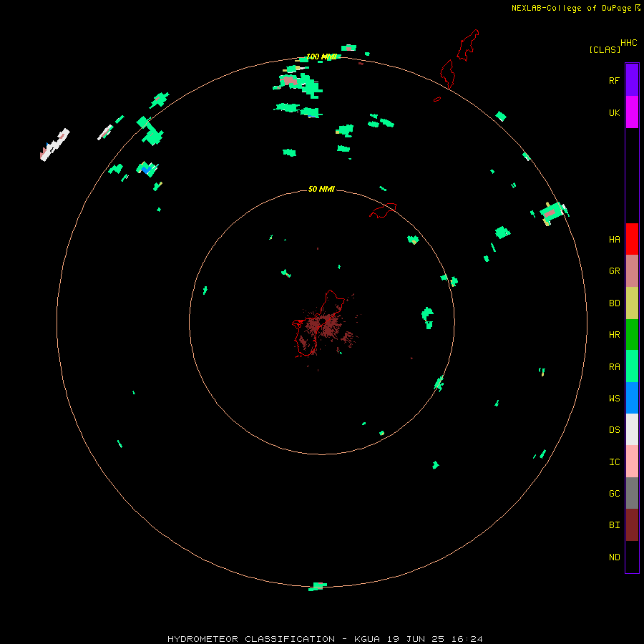The height and width of the screenshot is (644, 644).
Task: Click the DS white legend swatch
Action: coord(632,429)
